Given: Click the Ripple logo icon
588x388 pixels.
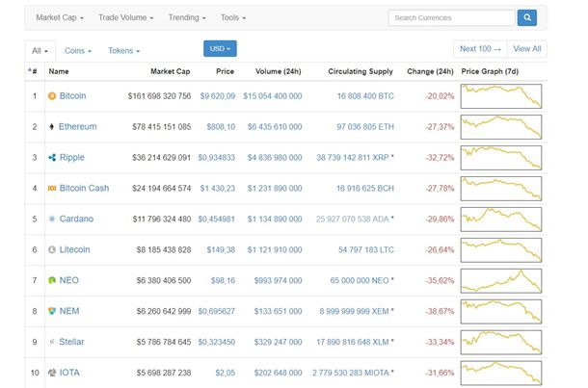Looking at the screenshot, I should [52, 158].
